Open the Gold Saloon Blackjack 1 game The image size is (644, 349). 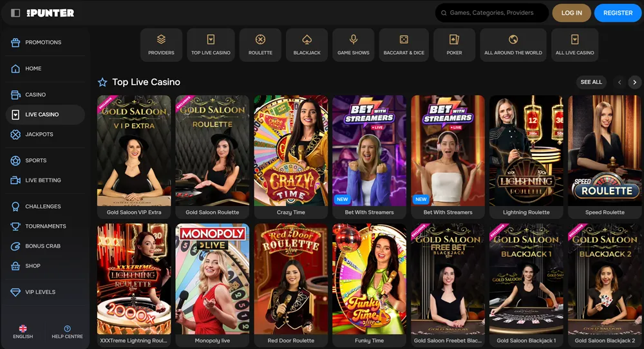[x=526, y=285]
